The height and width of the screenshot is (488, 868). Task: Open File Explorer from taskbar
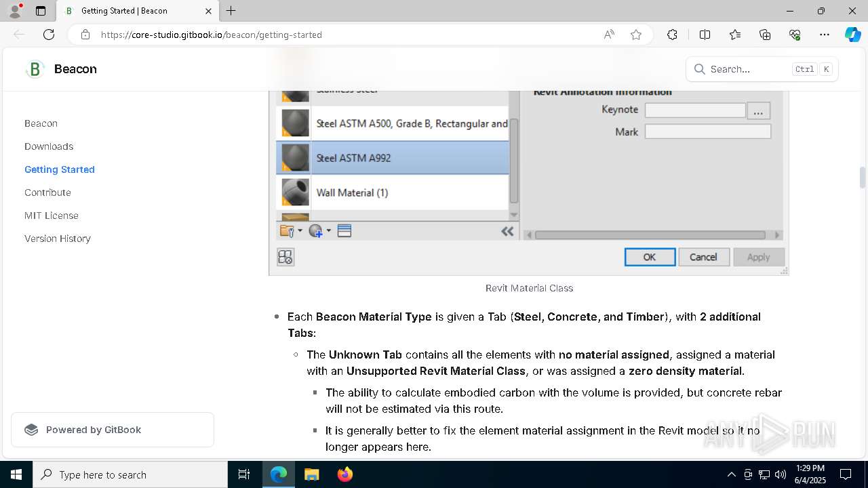click(x=311, y=474)
